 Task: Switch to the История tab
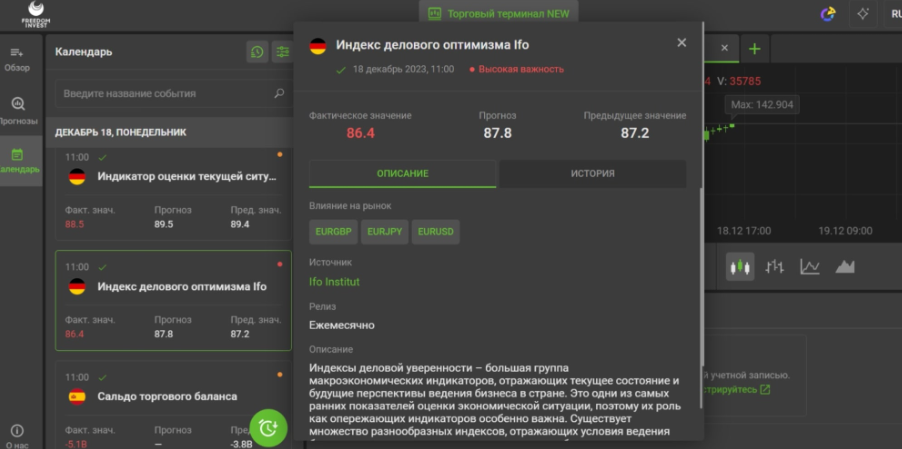click(x=593, y=173)
